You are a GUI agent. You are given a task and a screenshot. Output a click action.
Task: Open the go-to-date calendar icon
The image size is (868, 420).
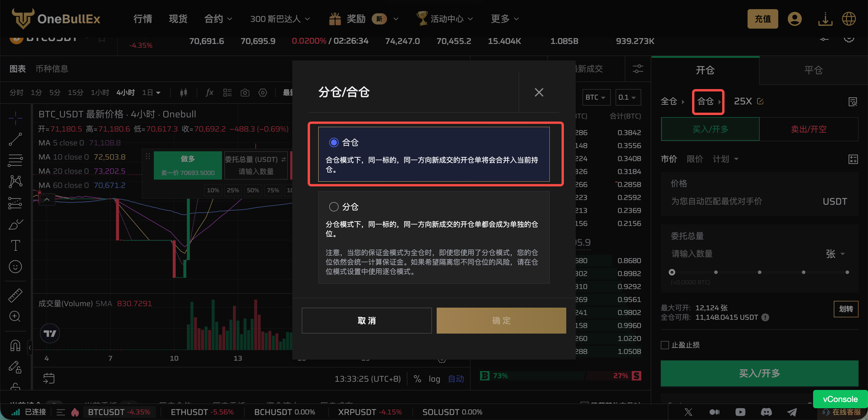pyautogui.click(x=49, y=378)
